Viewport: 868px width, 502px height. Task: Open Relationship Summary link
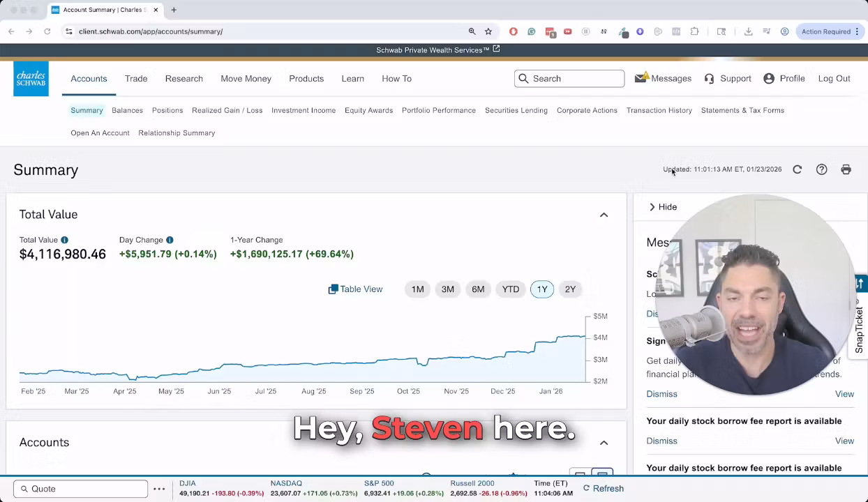[177, 132]
